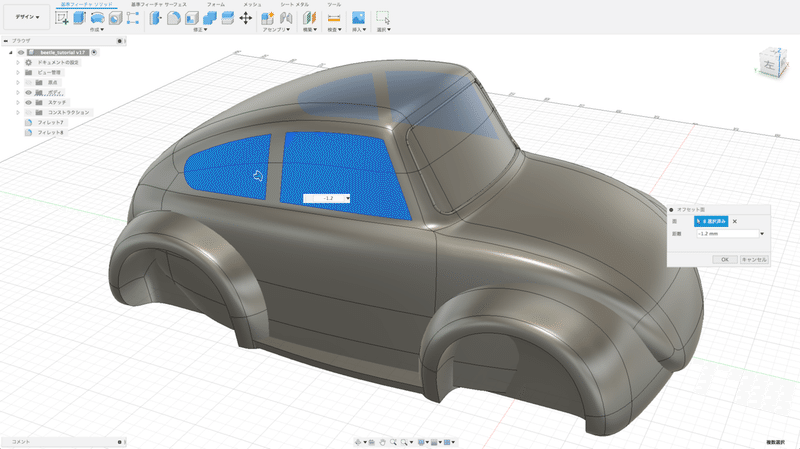Select the New Component icon
800x449 pixels.
point(267,18)
